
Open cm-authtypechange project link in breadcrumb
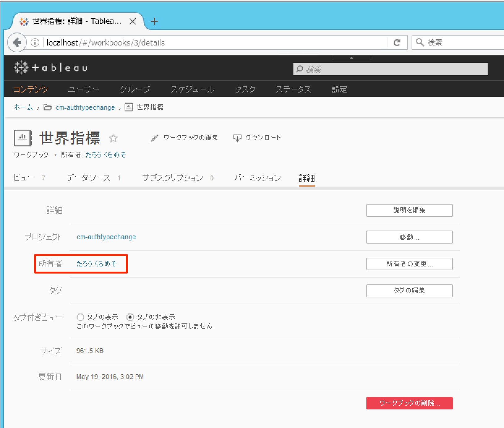(x=85, y=107)
